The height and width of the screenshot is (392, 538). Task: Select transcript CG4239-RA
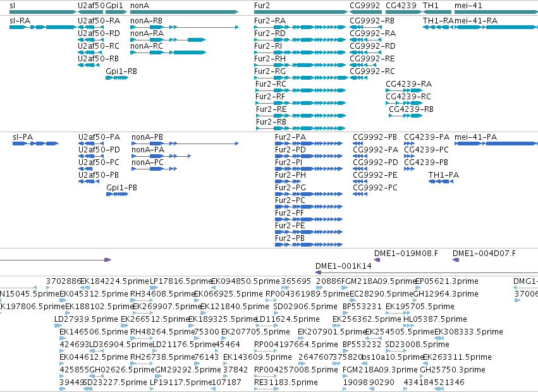pyautogui.click(x=408, y=84)
